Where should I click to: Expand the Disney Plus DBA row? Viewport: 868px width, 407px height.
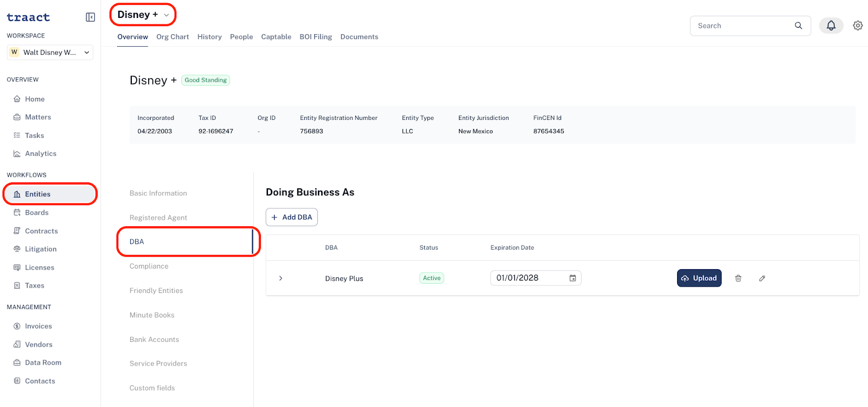pos(280,278)
